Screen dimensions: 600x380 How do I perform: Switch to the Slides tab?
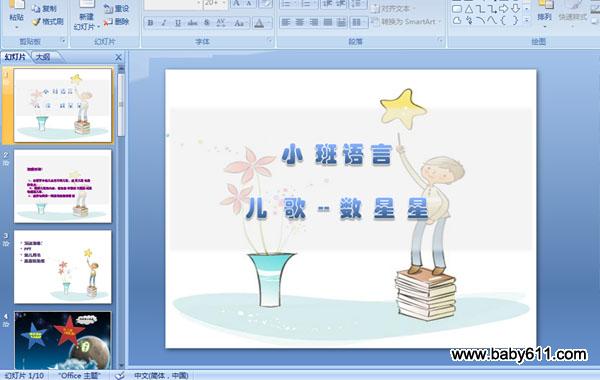[x=15, y=57]
